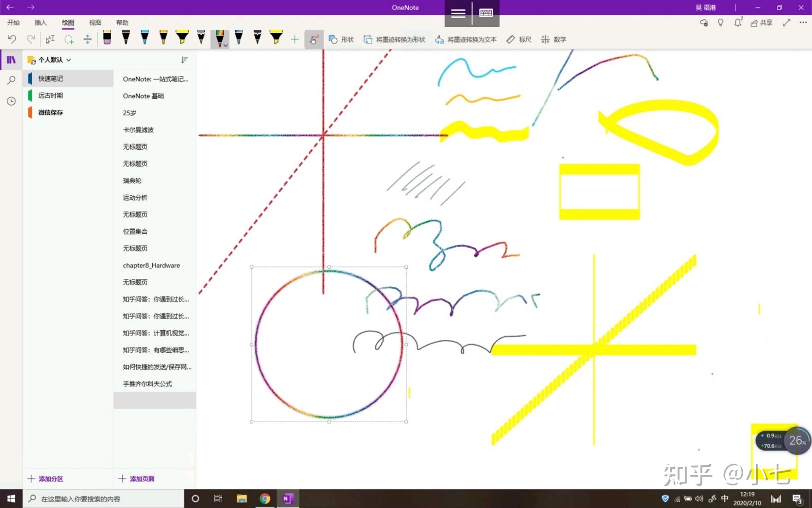Open rainbow pen options dropdown arrow
The image size is (812, 508).
225,45
